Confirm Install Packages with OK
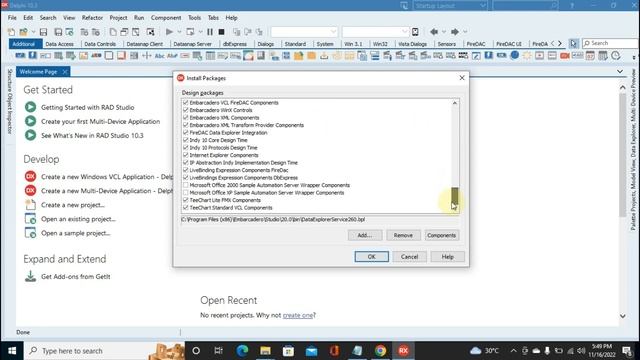Screen dimensions: 640x360 pos(371,257)
